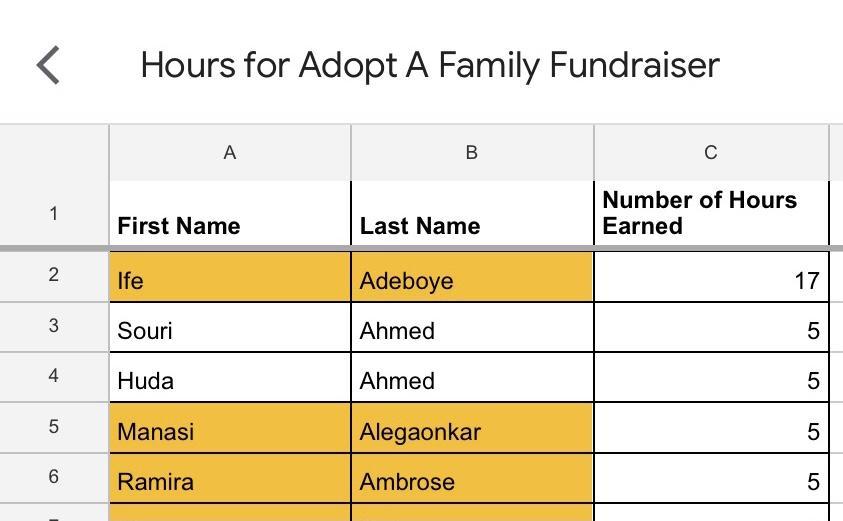Select column B header
Viewport: 843px width, 521px height.
pyautogui.click(x=471, y=153)
